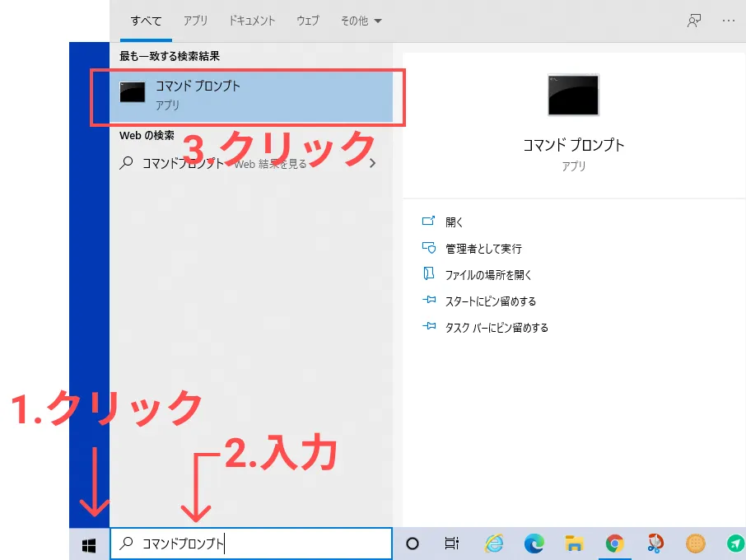The width and height of the screenshot is (746, 560).
Task: Open the green paper plane app in taskbar
Action: (x=735, y=544)
